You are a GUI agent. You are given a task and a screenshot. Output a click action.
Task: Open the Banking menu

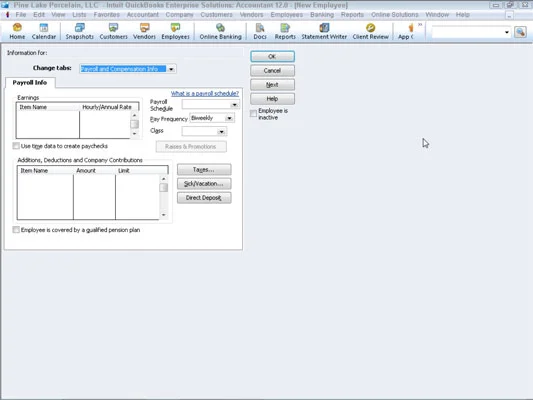point(322,15)
